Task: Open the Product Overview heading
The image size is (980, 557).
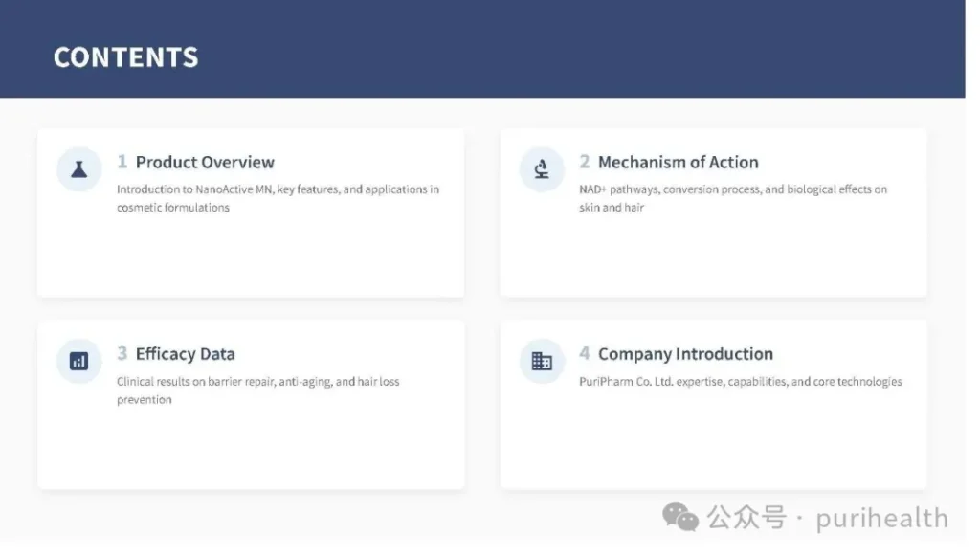Action: pyautogui.click(x=205, y=163)
